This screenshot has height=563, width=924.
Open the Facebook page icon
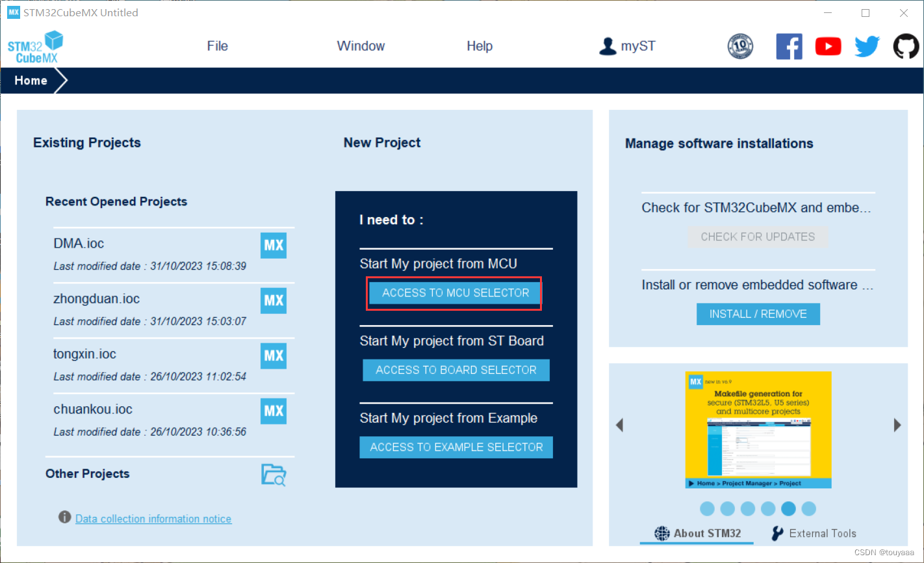pyautogui.click(x=789, y=47)
